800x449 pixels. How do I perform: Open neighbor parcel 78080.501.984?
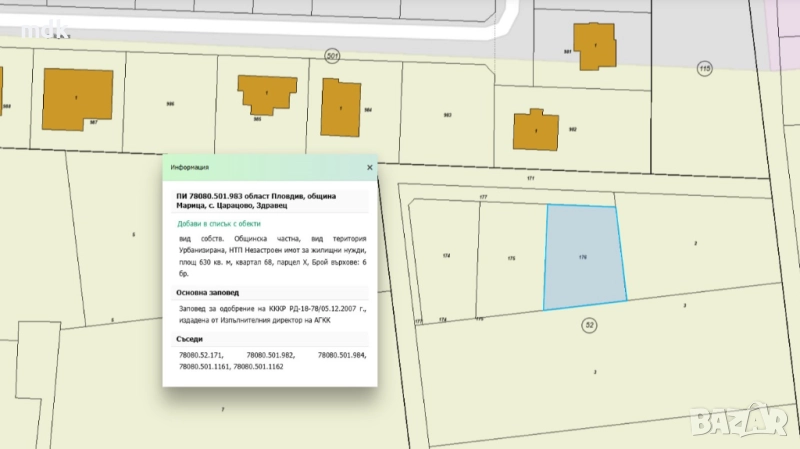pos(342,355)
